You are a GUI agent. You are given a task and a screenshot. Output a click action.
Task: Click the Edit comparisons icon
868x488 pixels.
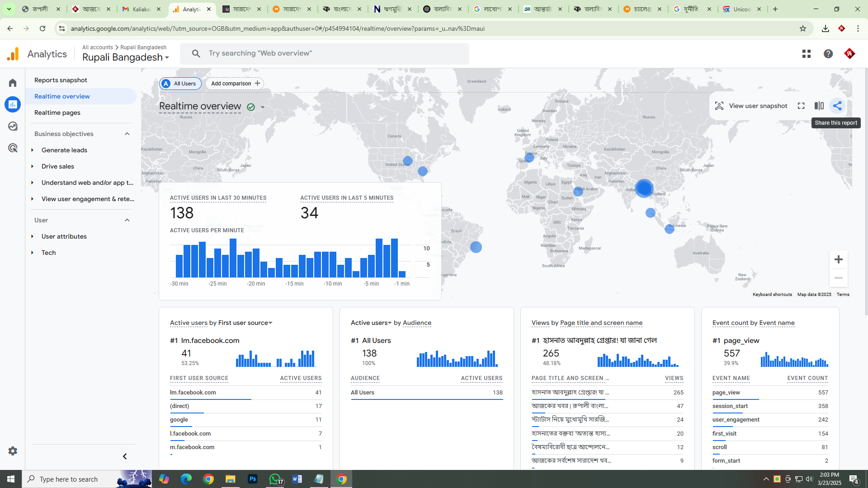click(x=819, y=106)
